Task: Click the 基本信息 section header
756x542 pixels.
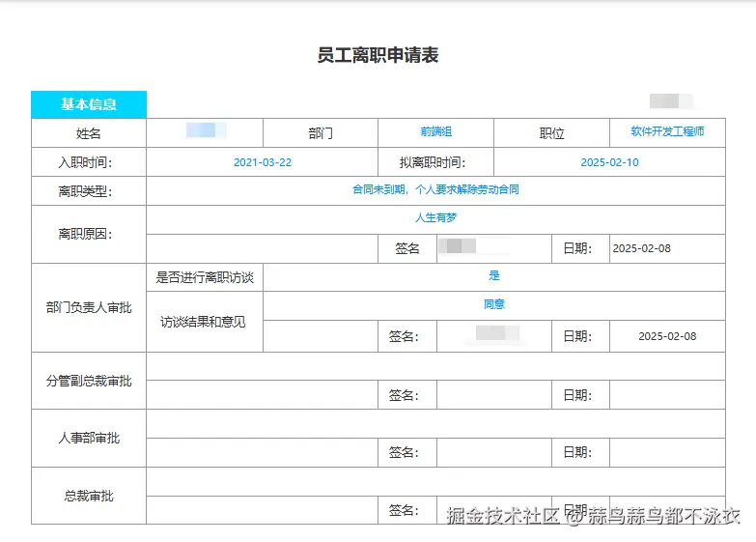Action: coord(89,104)
